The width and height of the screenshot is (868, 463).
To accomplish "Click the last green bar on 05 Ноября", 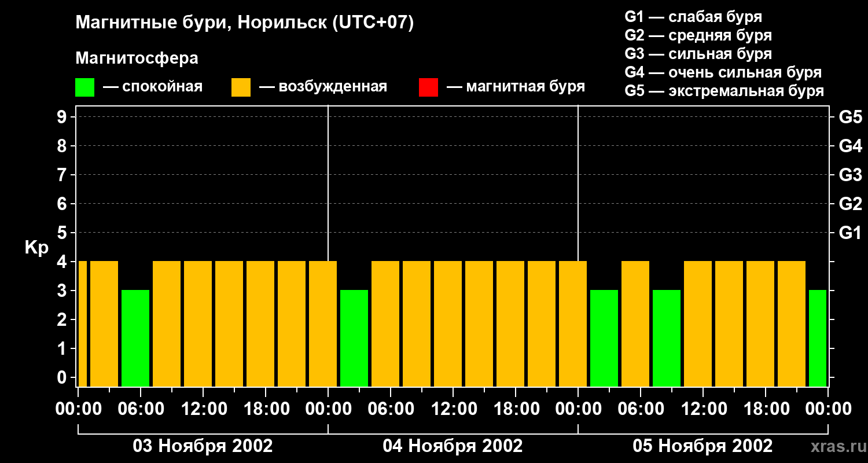I will click(818, 338).
